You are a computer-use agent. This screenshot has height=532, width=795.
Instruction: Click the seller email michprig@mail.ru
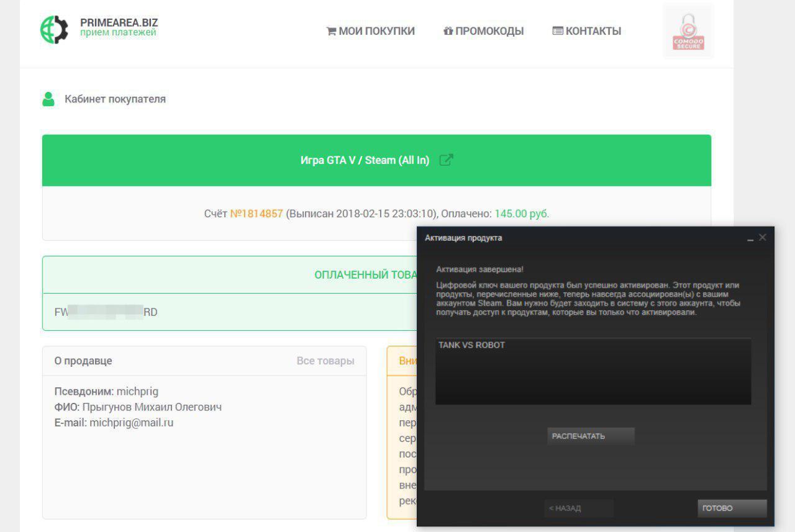(x=131, y=423)
